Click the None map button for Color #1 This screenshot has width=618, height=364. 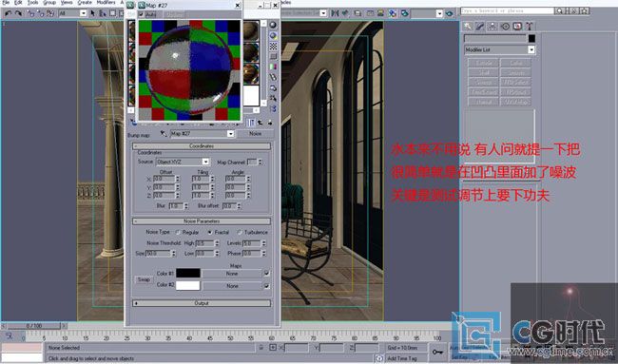232,273
